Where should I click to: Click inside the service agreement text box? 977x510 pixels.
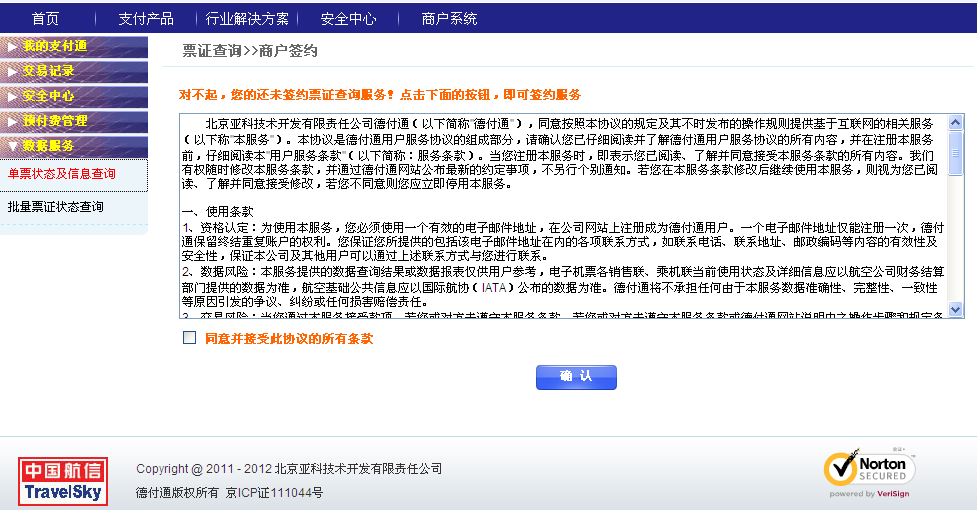coord(560,215)
